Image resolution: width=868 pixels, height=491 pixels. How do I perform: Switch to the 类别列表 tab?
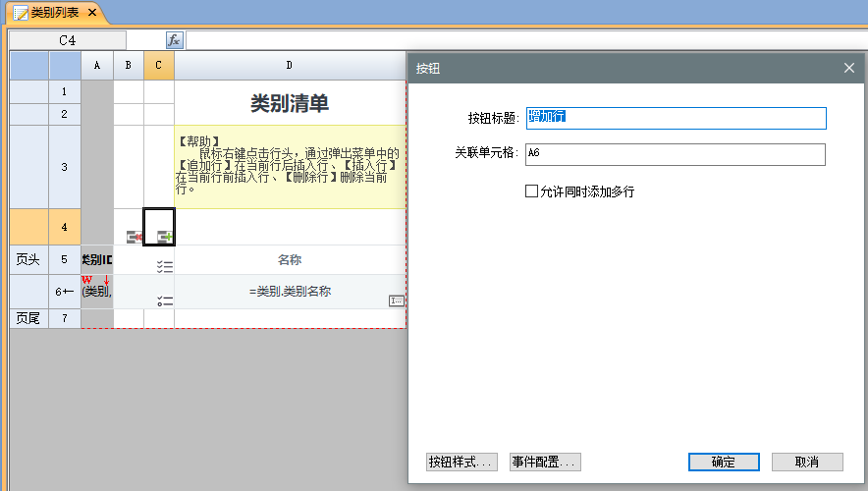pyautogui.click(x=55, y=13)
